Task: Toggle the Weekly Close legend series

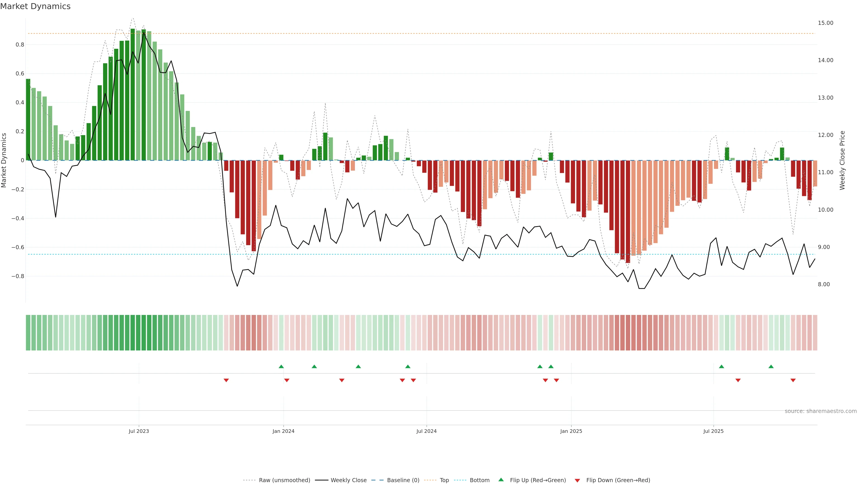Action: point(348,480)
